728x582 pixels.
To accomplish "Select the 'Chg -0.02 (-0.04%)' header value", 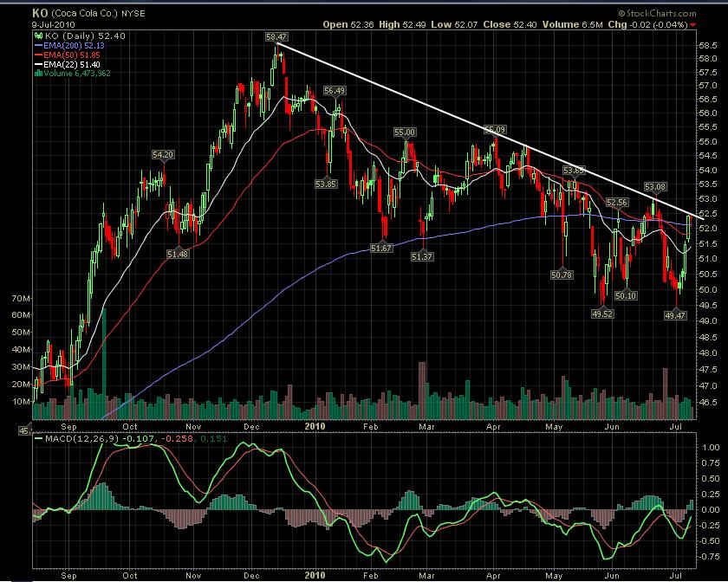I will [x=647, y=24].
